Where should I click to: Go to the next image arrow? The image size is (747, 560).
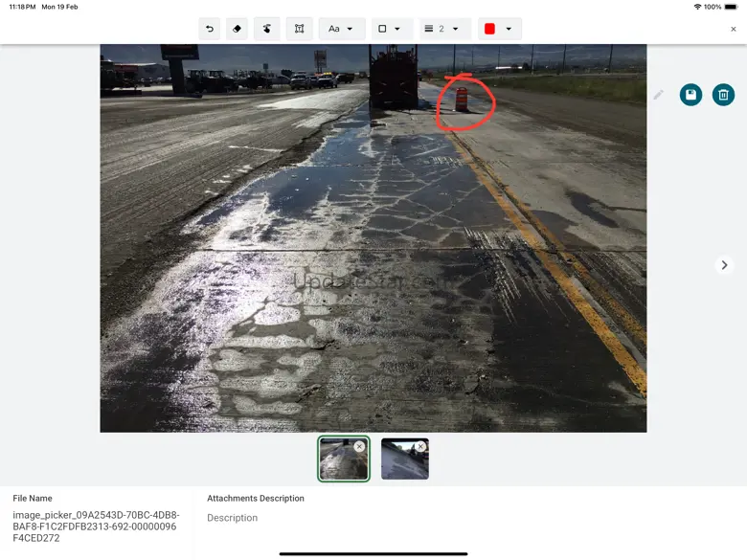(724, 265)
